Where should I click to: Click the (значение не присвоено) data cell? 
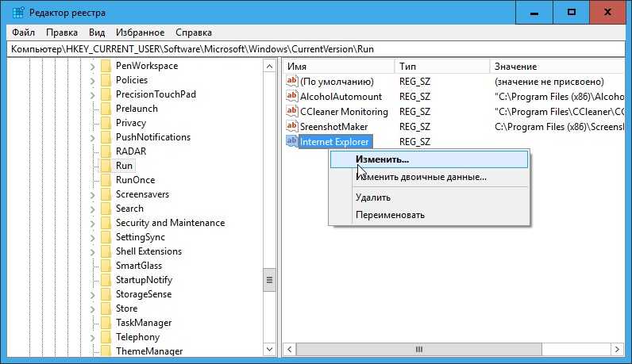[549, 82]
